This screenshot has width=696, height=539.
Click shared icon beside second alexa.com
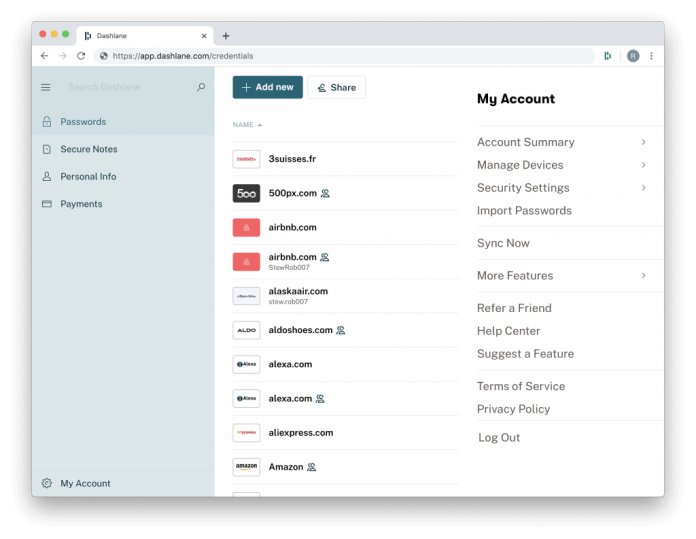coord(320,399)
